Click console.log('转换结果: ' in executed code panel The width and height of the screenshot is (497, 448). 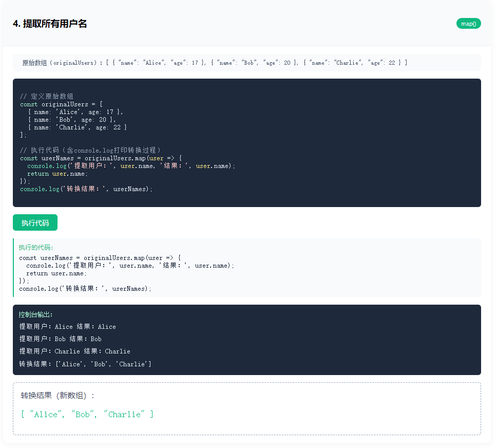pos(85,288)
